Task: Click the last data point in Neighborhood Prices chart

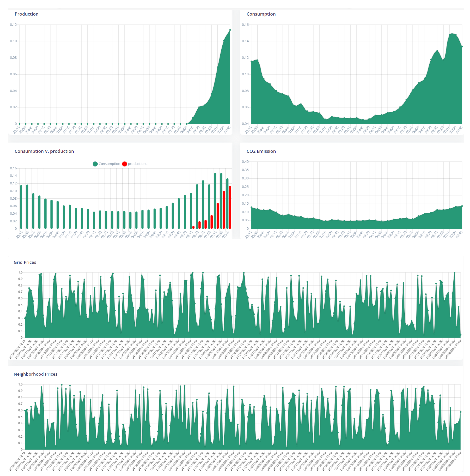Action: 461,412
